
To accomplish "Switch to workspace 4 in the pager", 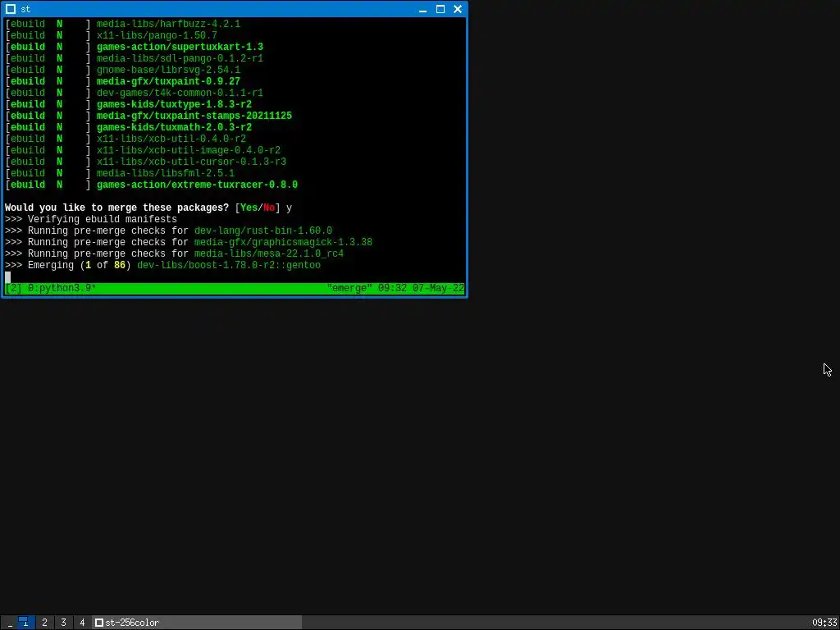I will pos(82,623).
